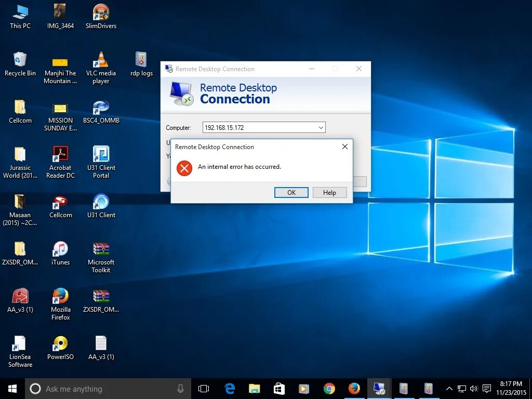The image size is (532, 399).
Task: Open the Windows Store from taskbar
Action: tap(279, 388)
